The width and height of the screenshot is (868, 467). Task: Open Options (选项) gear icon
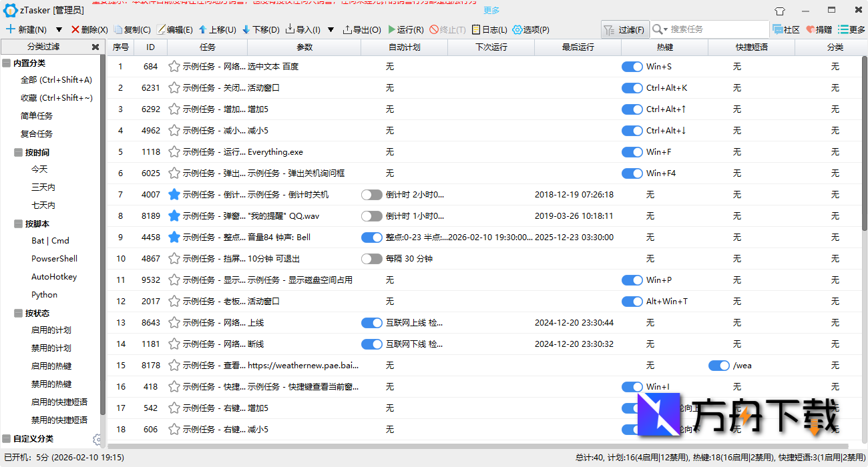517,29
